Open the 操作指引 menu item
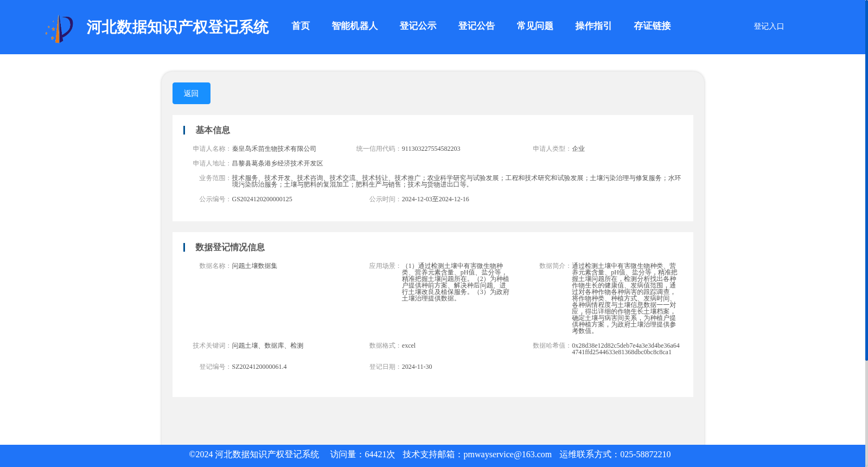The image size is (868, 467). point(593,26)
